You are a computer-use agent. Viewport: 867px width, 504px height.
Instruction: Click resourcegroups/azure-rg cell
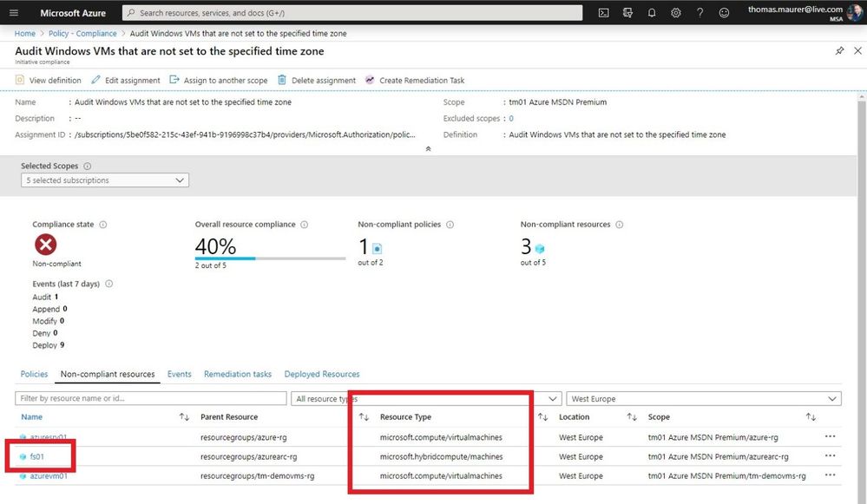pos(243,437)
